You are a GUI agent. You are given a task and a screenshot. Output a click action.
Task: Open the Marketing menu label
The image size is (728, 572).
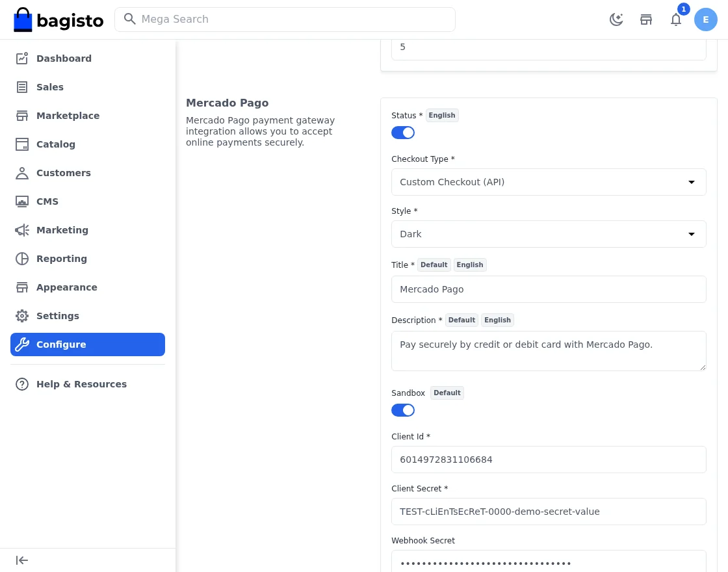[62, 230]
